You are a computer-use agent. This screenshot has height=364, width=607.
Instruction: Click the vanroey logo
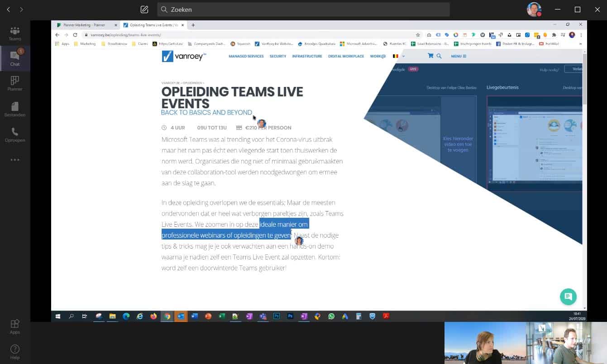(184, 56)
